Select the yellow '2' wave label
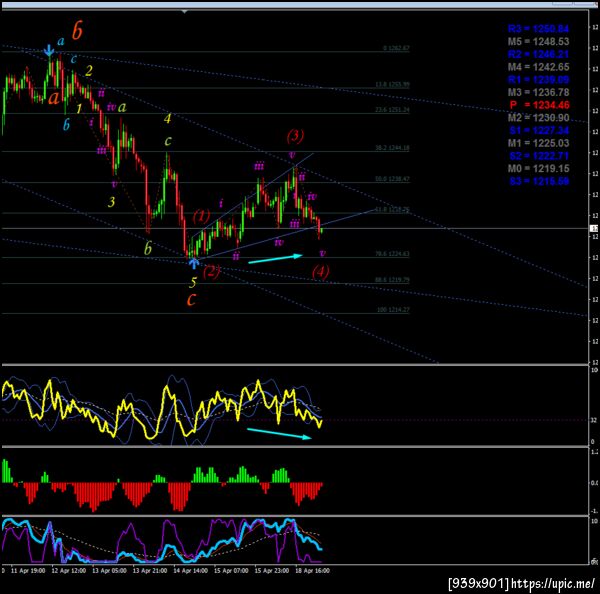 [x=89, y=71]
